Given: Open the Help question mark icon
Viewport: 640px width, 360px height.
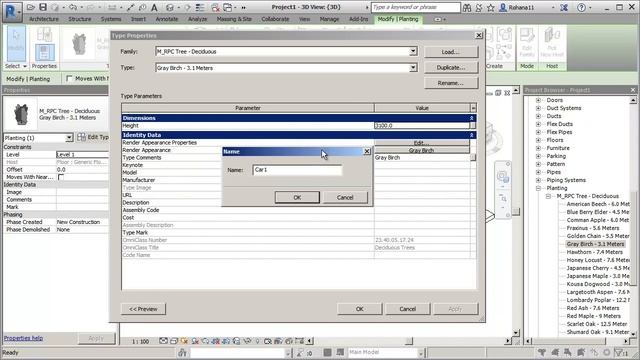Looking at the screenshot, I should (x=581, y=7).
